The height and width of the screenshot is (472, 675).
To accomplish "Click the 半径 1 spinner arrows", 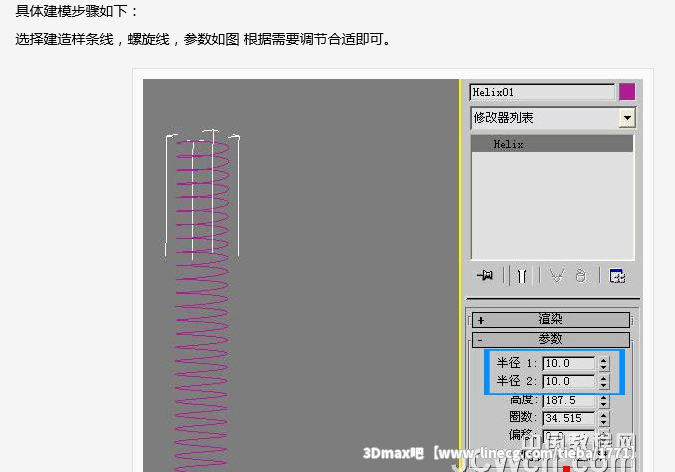I will click(603, 363).
